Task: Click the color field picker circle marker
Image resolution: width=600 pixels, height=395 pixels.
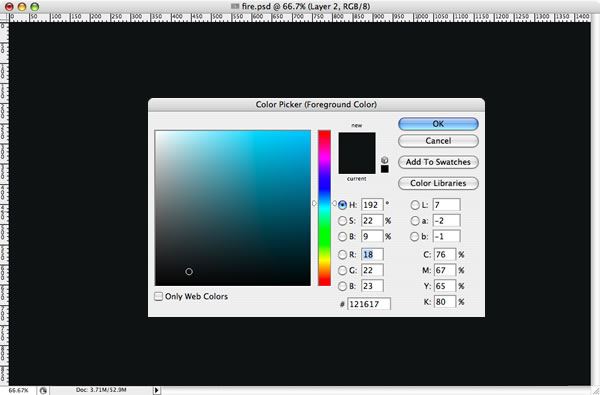Action: coord(189,271)
